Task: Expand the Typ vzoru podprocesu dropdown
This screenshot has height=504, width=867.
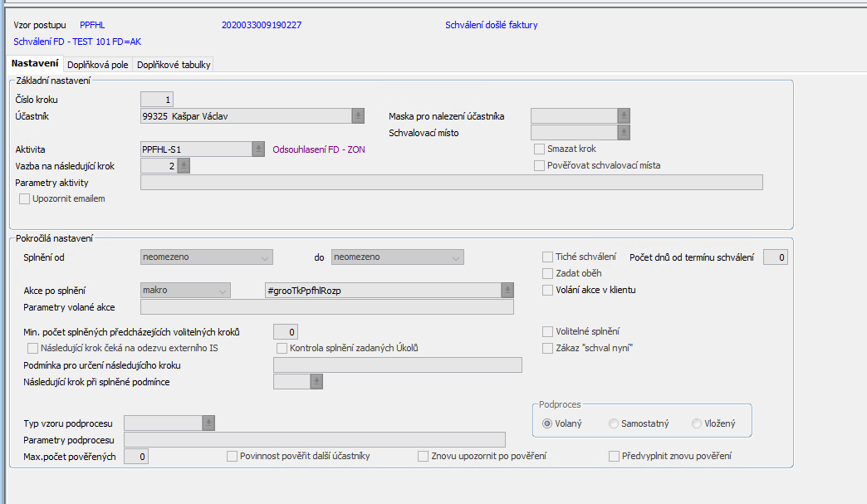Action: coord(208,423)
